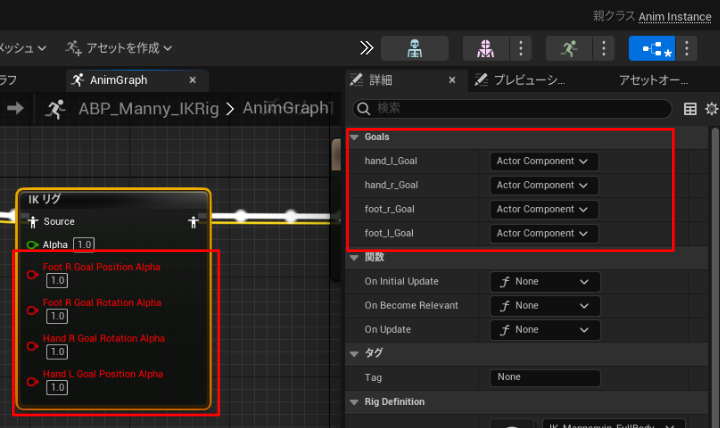Open the hand_l_Goal Actor Component dropdown
This screenshot has height=428, width=720.
pos(544,161)
